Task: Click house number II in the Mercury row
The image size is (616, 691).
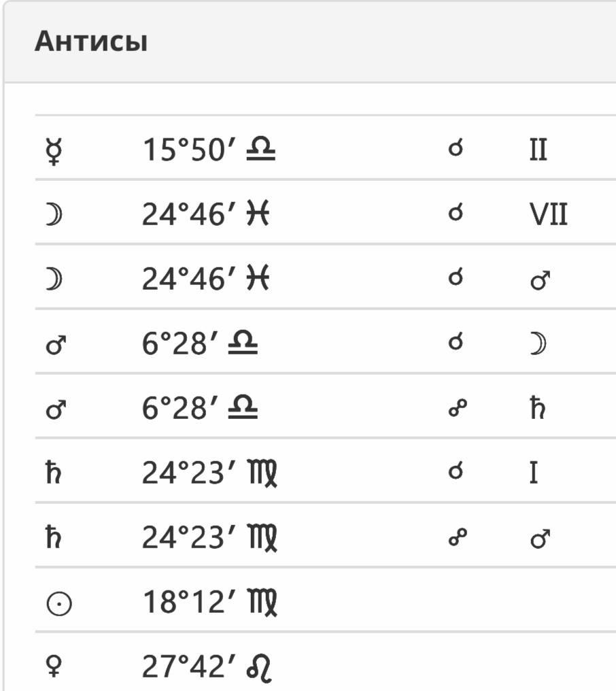Action: [538, 150]
